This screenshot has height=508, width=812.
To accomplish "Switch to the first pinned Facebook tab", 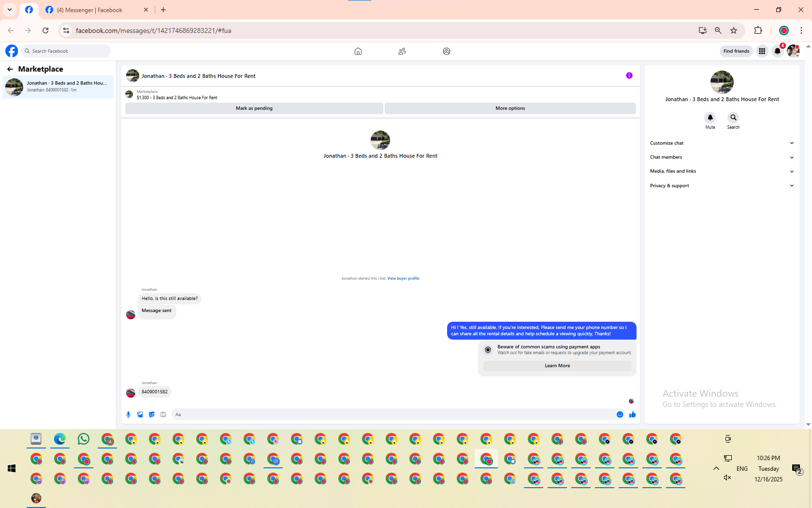I will [x=29, y=10].
